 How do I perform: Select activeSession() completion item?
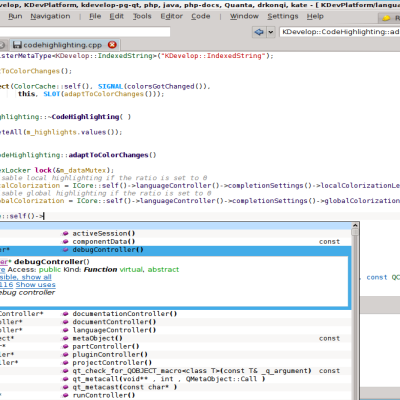point(175,233)
